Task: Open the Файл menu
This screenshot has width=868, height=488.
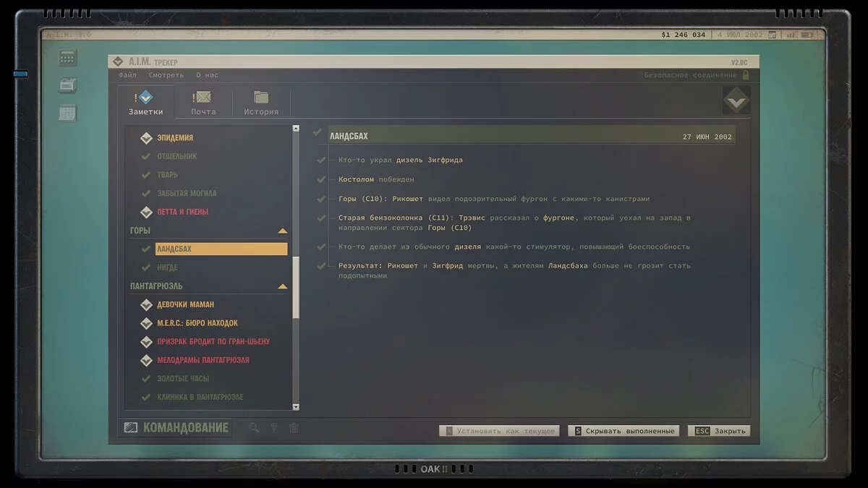Action: [127, 75]
